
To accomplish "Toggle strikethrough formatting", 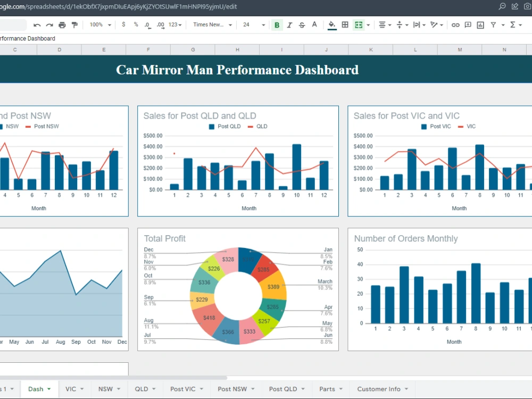I will tap(302, 24).
